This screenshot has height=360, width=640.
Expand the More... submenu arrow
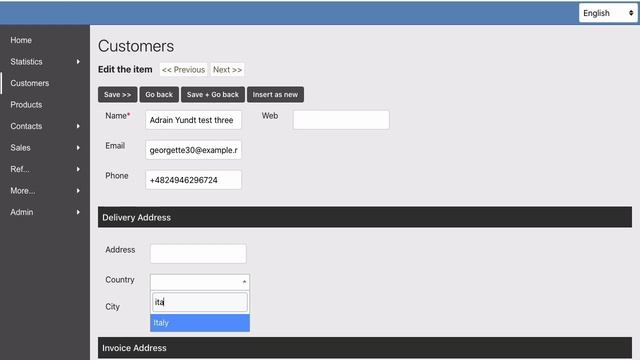tap(78, 191)
